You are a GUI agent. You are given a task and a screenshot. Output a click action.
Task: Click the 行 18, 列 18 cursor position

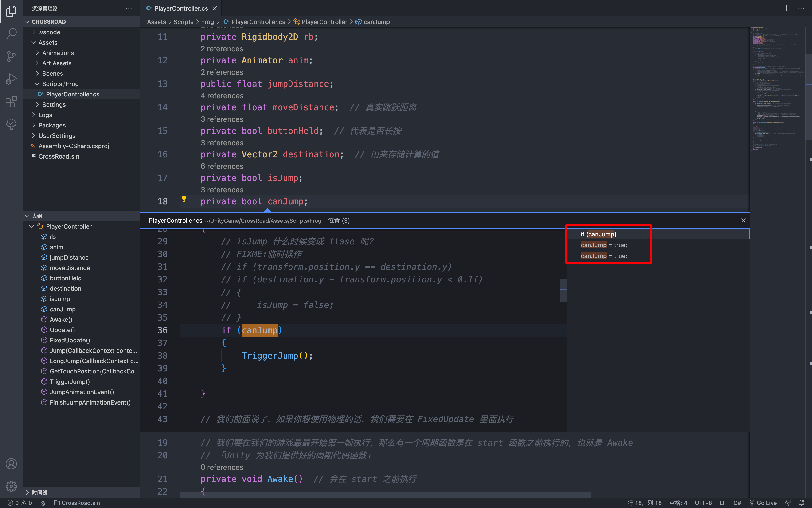[x=644, y=503]
